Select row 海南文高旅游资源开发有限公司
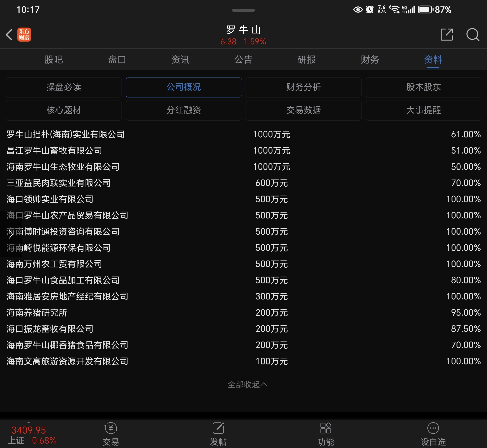This screenshot has height=448, width=487. tap(243, 362)
